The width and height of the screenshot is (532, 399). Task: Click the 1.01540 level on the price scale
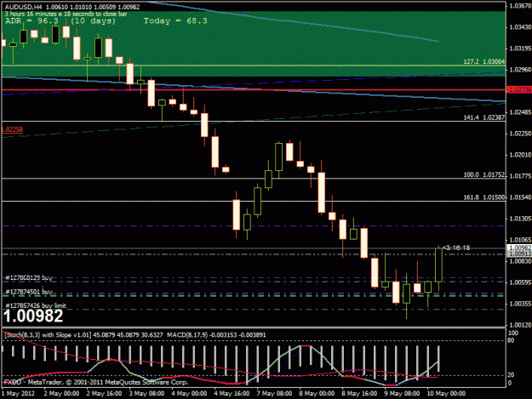(x=520, y=197)
